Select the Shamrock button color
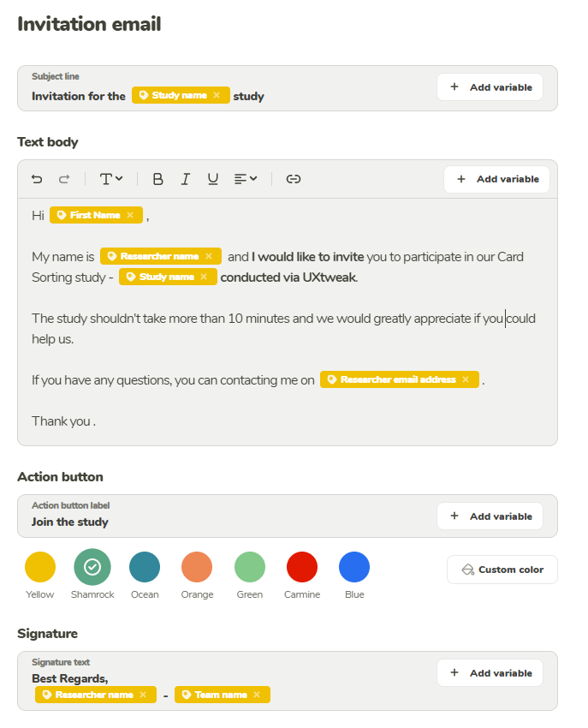 pos(92,567)
